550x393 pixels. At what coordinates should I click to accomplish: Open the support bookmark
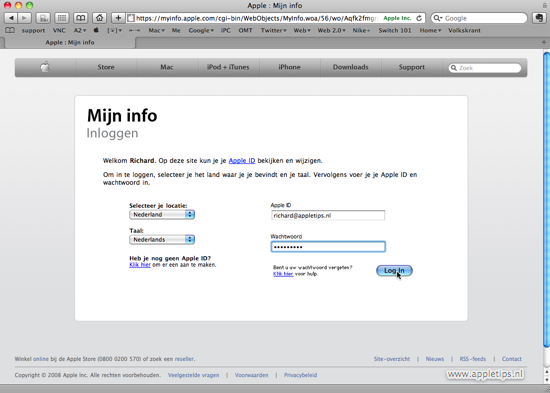click(33, 31)
